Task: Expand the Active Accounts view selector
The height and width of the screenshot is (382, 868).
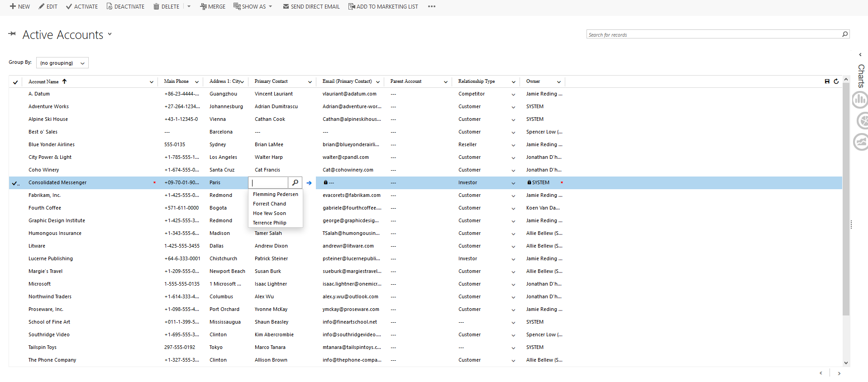Action: click(x=110, y=34)
